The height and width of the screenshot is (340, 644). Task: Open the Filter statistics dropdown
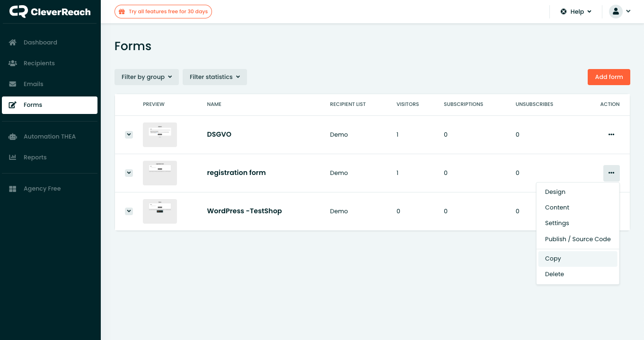(214, 77)
